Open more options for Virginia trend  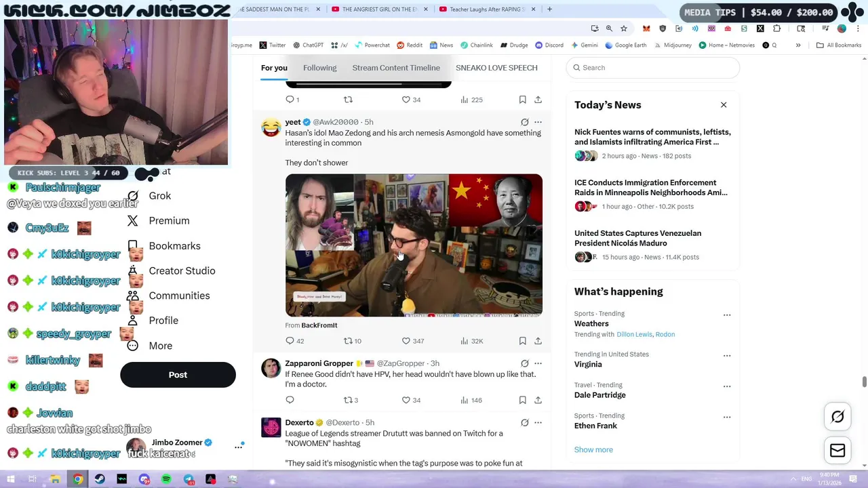pos(727,356)
